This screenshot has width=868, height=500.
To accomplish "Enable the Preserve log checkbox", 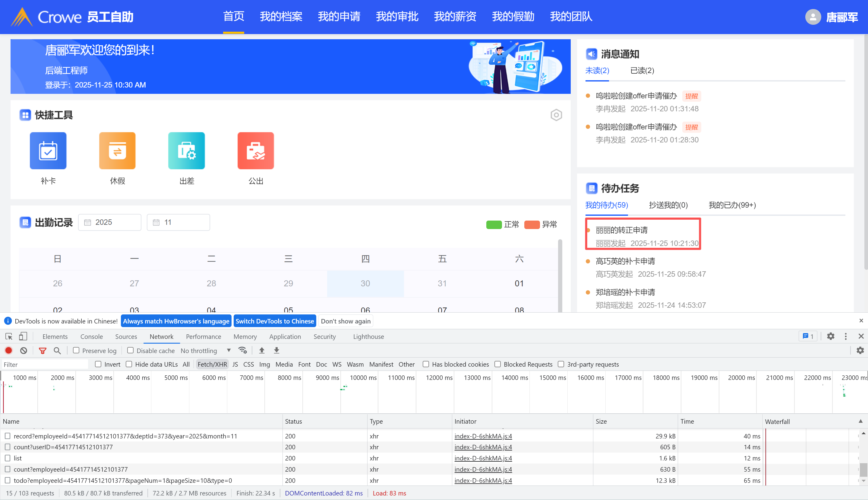I will click(x=76, y=350).
